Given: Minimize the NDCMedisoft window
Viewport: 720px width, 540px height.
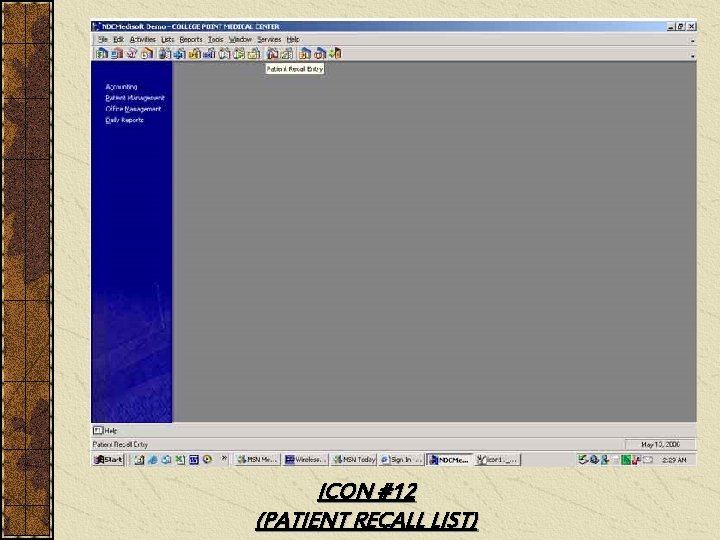Looking at the screenshot, I should (671, 27).
